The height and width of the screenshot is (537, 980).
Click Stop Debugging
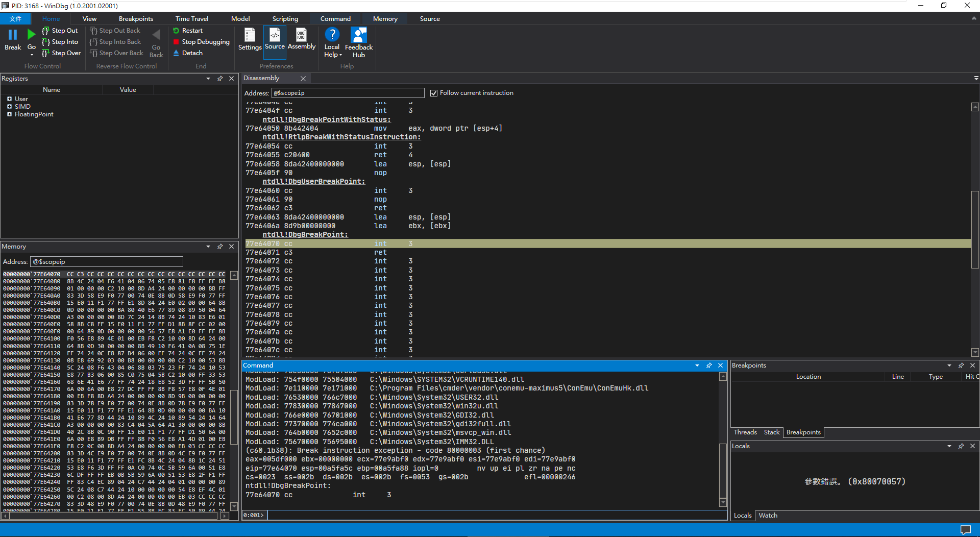[201, 42]
